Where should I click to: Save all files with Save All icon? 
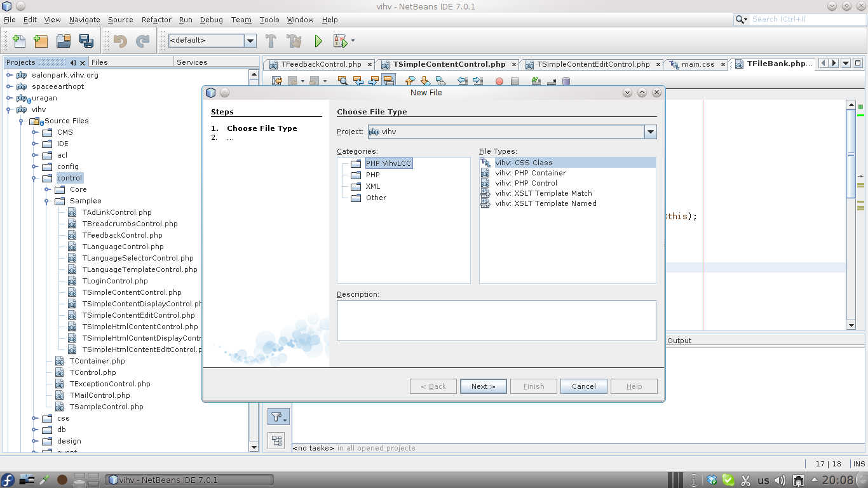[x=85, y=41]
